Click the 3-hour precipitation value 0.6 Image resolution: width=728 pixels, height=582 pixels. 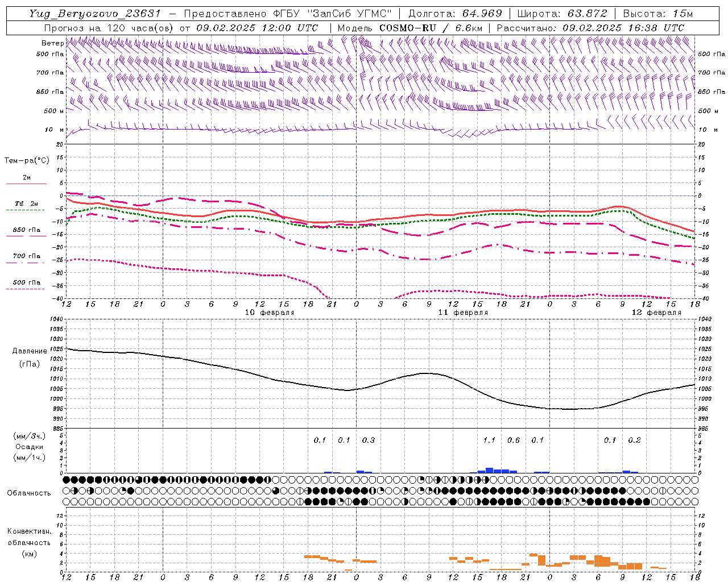click(x=514, y=440)
